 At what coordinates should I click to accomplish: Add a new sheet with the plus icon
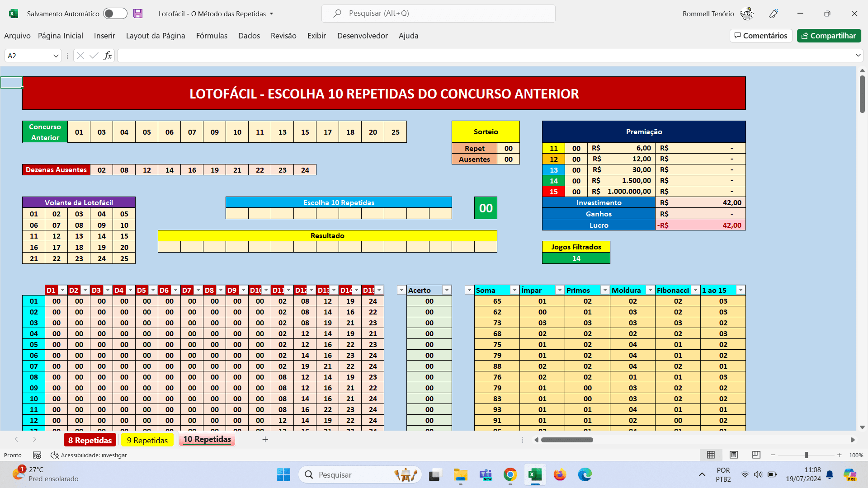click(265, 439)
